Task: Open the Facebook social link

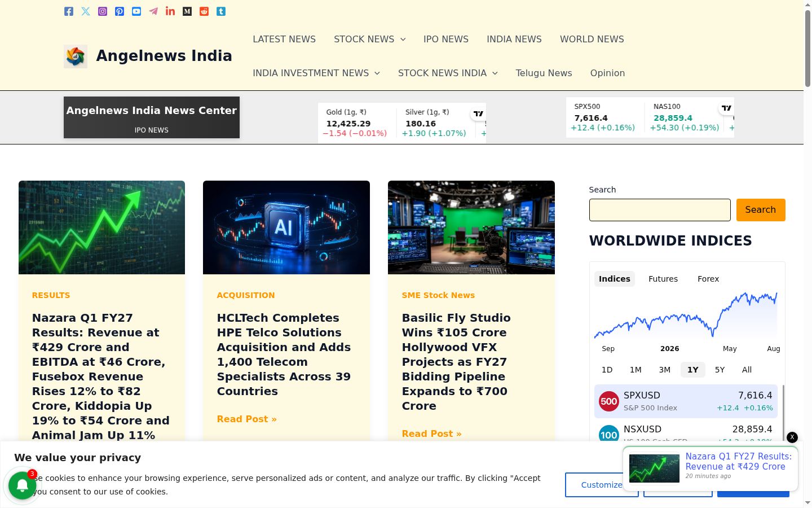Action: point(69,11)
